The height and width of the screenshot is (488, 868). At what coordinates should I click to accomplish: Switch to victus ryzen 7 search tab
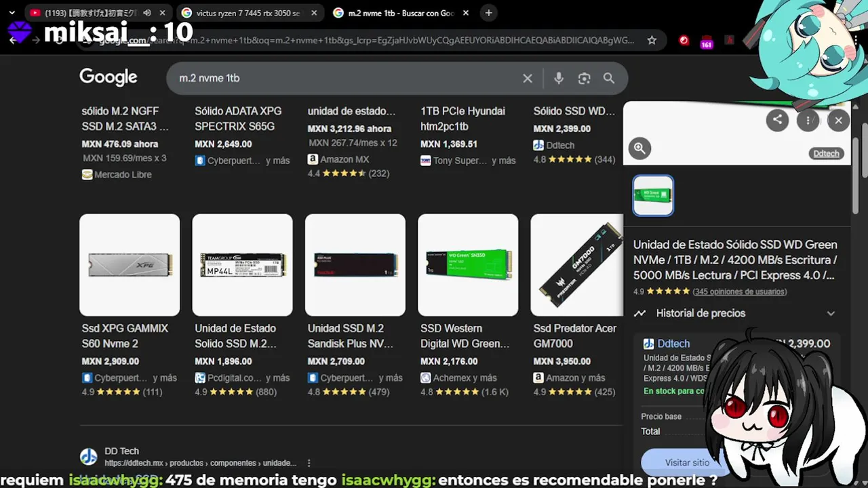point(248,13)
